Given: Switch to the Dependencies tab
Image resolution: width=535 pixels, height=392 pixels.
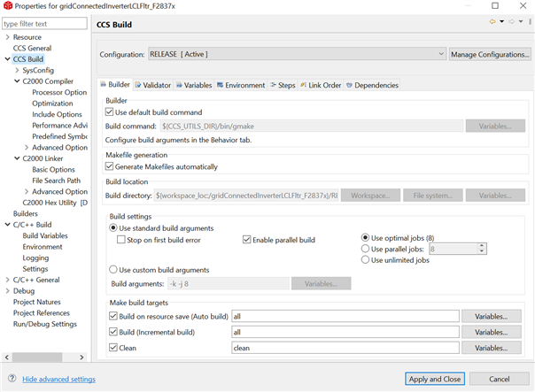Looking at the screenshot, I should pos(372,85).
